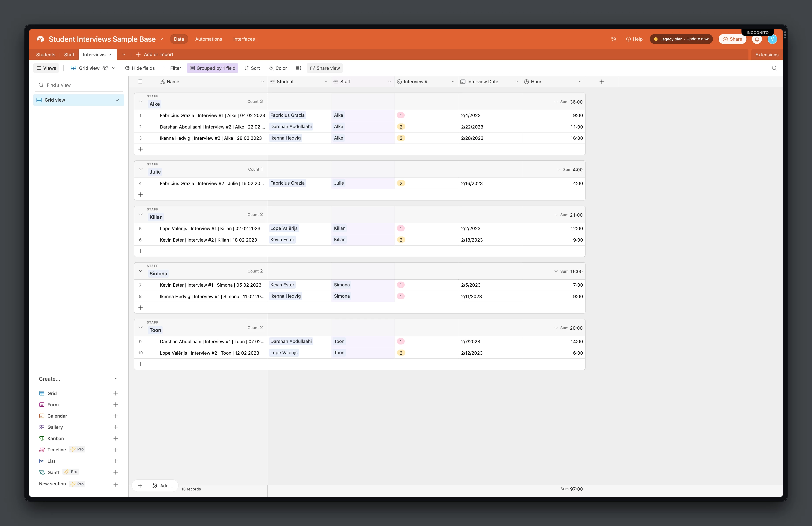Viewport: 812px width, 526px height.
Task: Click the Color paint bucket toolbar item
Action: click(278, 68)
